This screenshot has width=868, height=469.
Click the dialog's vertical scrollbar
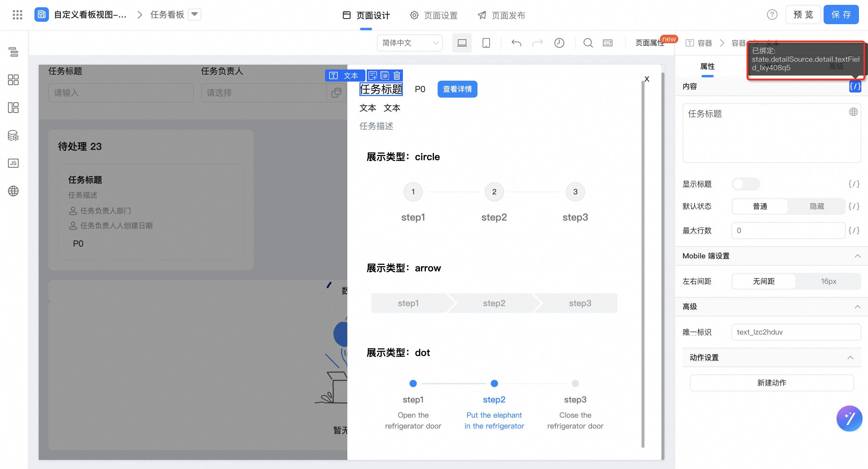[643, 263]
